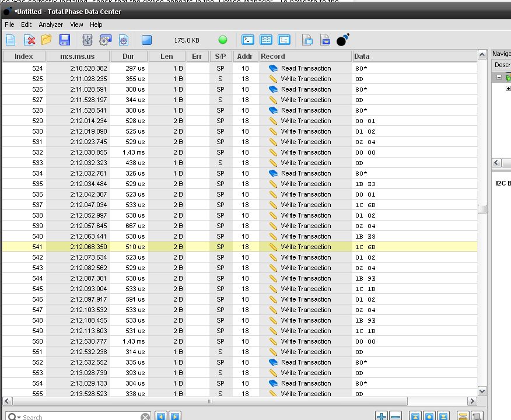Click in the Search text field
Screen dimensions: 511x420
(82, 417)
